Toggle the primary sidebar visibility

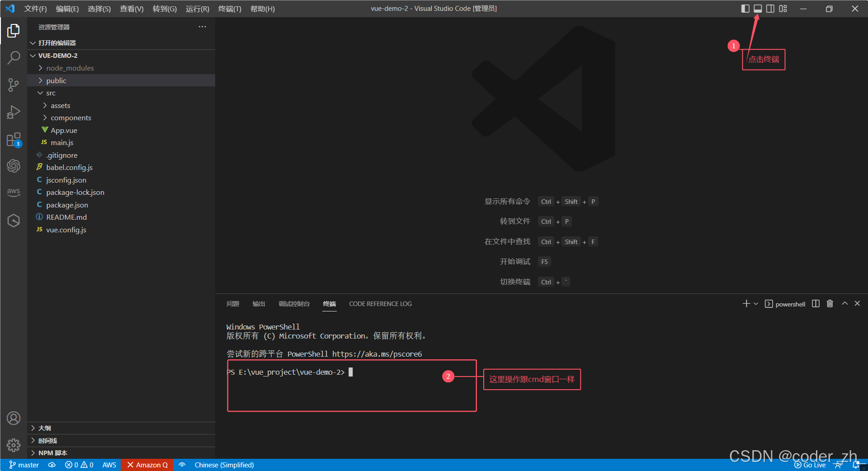point(745,8)
